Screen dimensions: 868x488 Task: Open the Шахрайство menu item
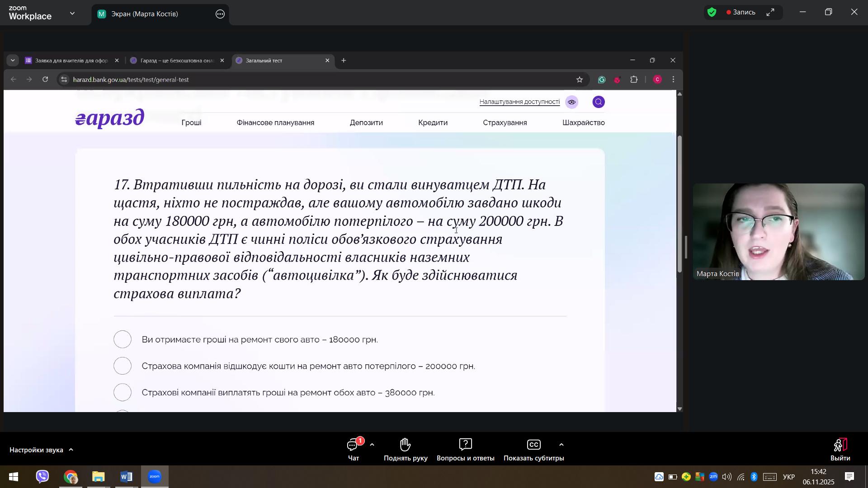(x=583, y=123)
